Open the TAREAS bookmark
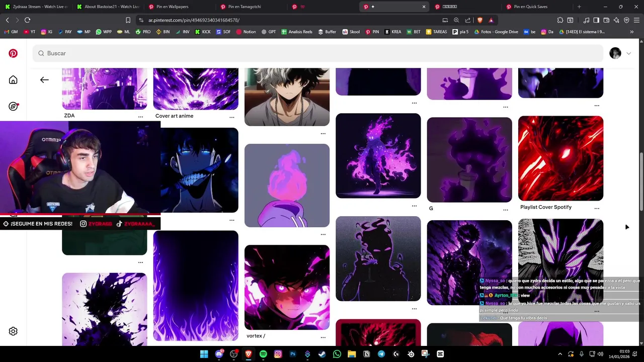 [x=436, y=32]
